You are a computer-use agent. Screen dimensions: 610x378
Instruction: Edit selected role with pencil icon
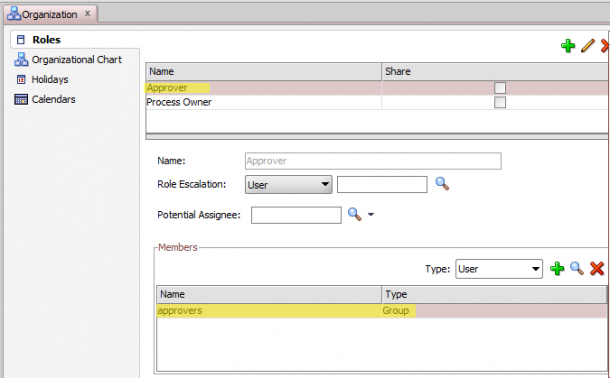(x=587, y=46)
